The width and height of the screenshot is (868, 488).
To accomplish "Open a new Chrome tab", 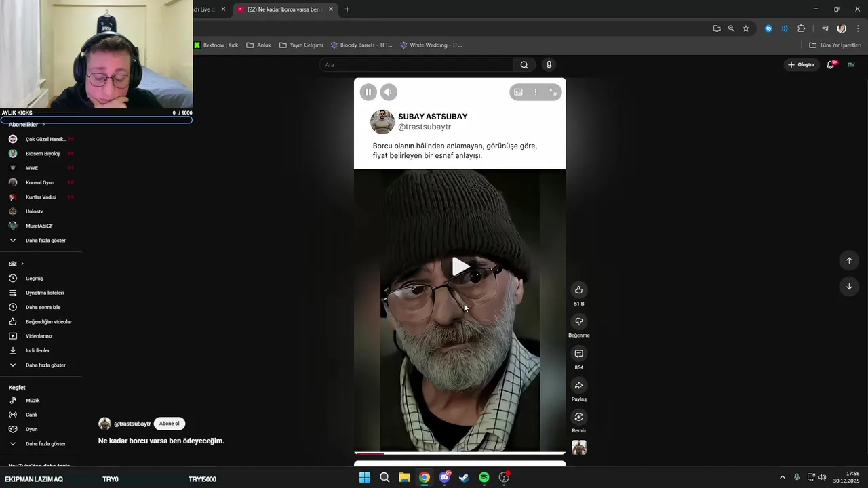I will (x=347, y=9).
